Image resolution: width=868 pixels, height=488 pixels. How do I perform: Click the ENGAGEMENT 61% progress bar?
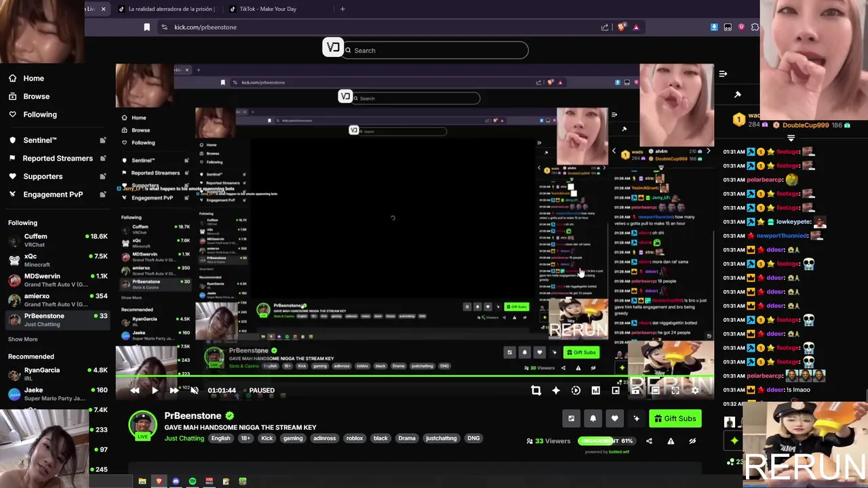pyautogui.click(x=606, y=441)
